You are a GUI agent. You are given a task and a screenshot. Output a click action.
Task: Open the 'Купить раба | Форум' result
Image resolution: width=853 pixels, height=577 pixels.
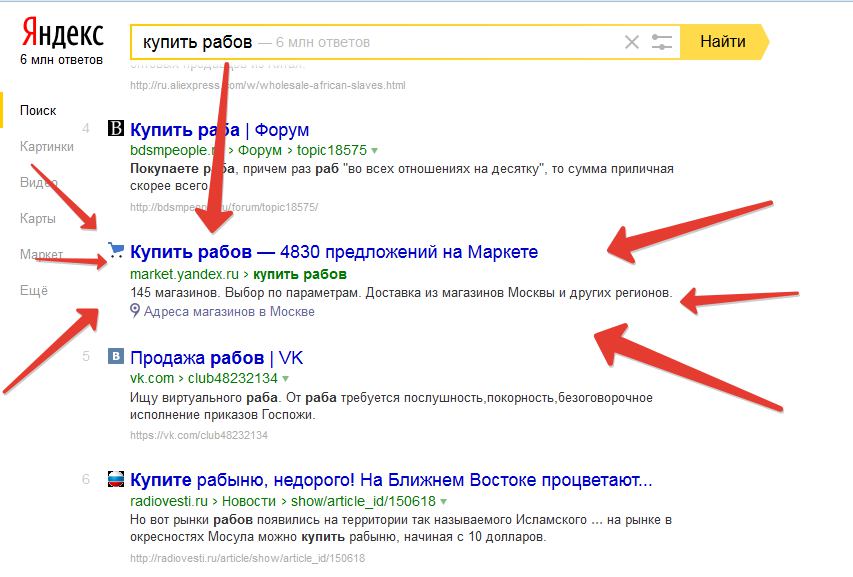click(x=219, y=129)
